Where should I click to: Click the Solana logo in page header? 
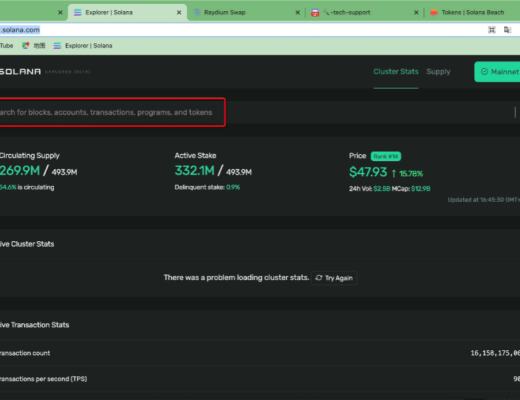20,71
